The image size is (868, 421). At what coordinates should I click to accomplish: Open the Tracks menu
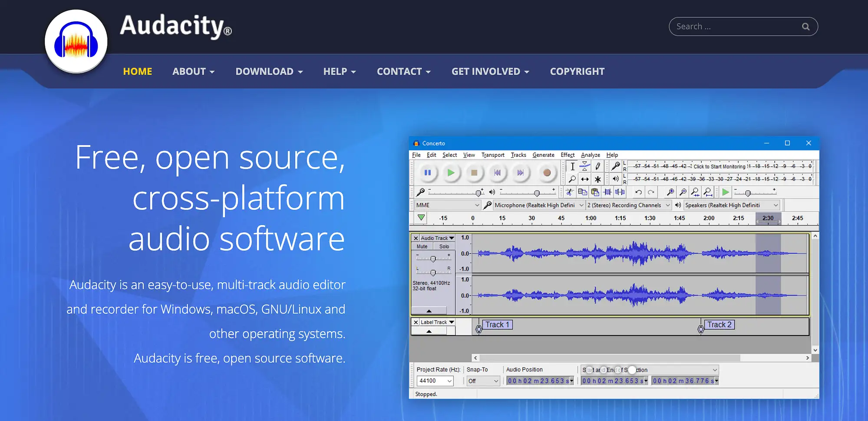click(x=518, y=155)
